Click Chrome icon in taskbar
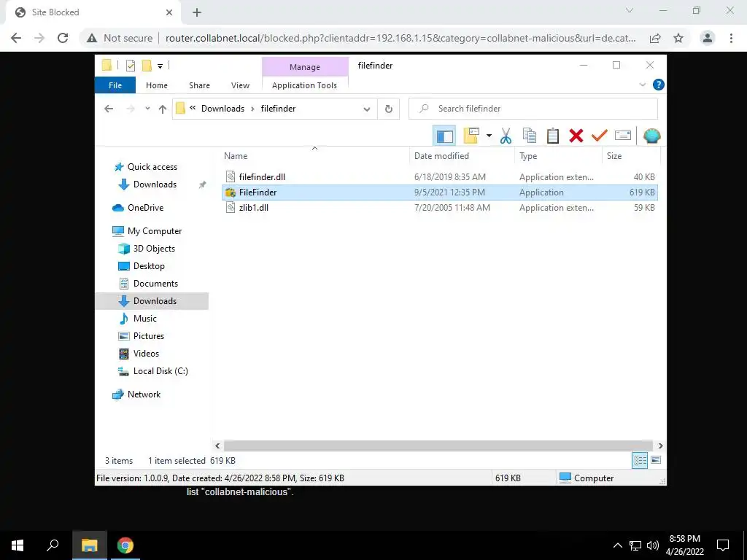Screen dimensions: 747x560 (x=125, y=545)
